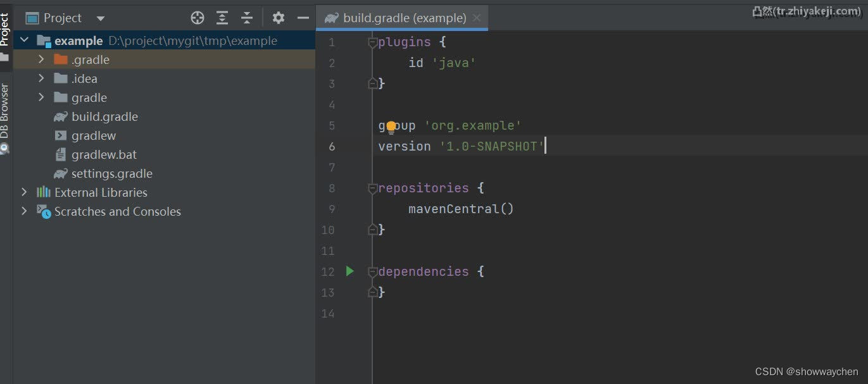
Task: Expand the gradle folder chevron
Action: 41,97
